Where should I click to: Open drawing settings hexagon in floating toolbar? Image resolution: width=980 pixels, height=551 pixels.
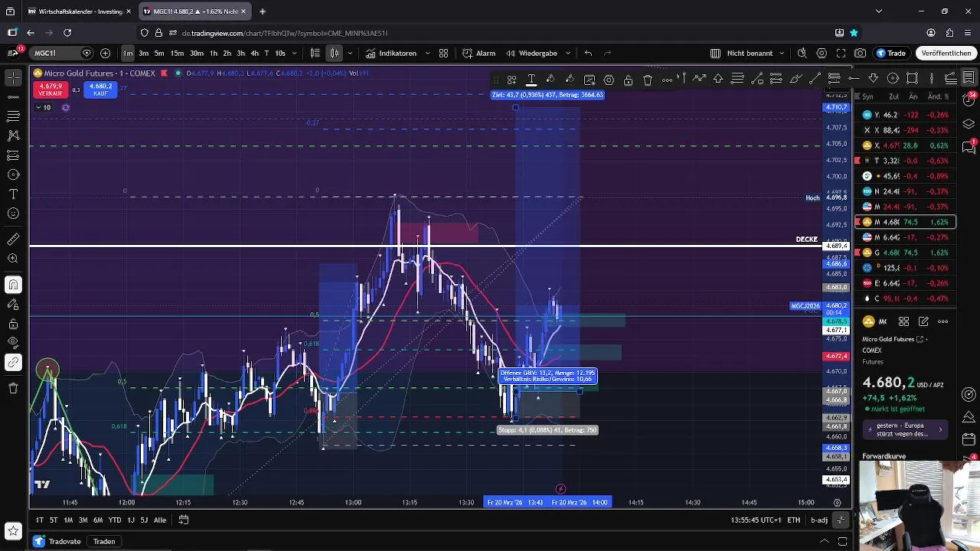click(609, 80)
